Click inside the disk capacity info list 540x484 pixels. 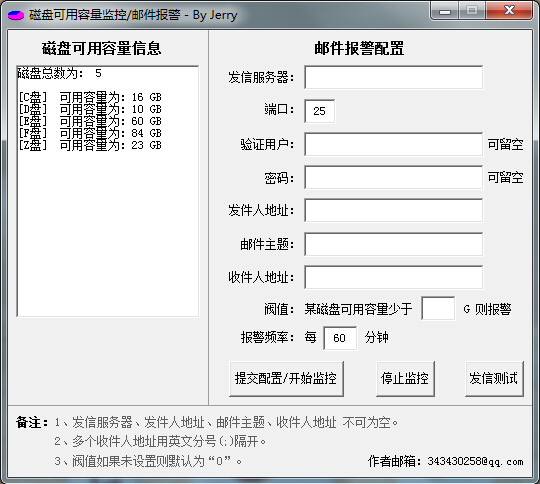107,191
